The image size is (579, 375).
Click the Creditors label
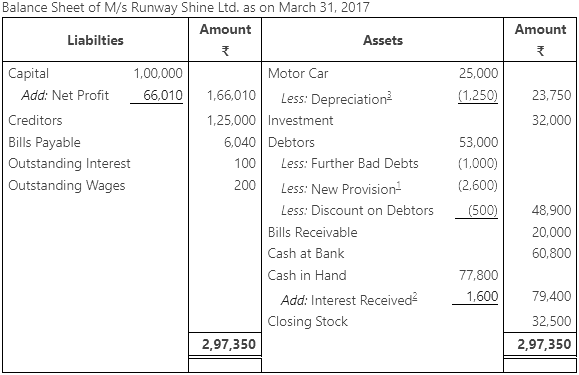tap(35, 120)
